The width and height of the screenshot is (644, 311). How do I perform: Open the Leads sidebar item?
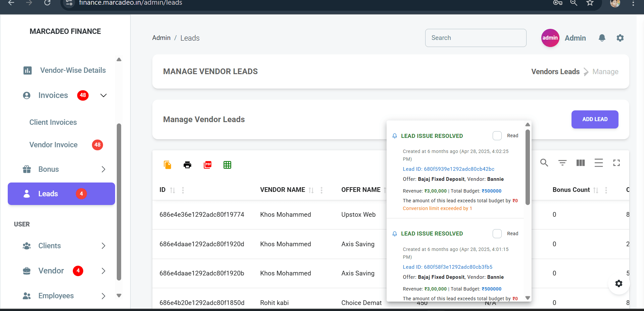[x=48, y=194]
